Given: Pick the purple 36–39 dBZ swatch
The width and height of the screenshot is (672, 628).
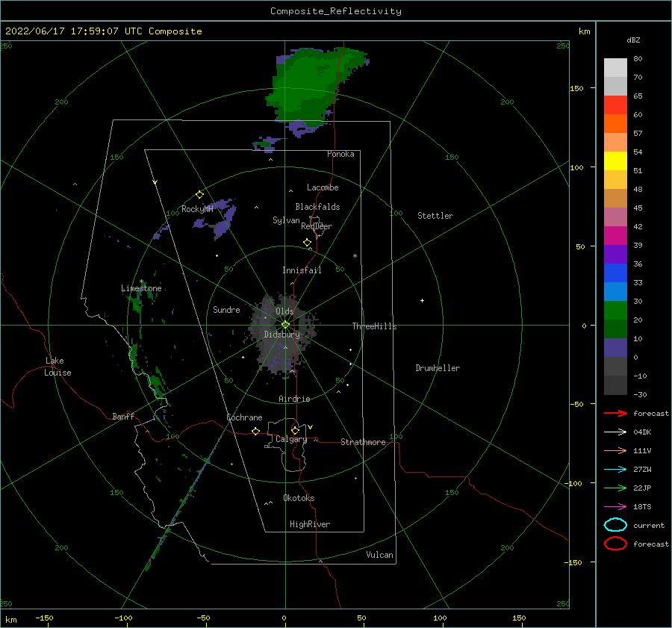Looking at the screenshot, I should point(615,254).
